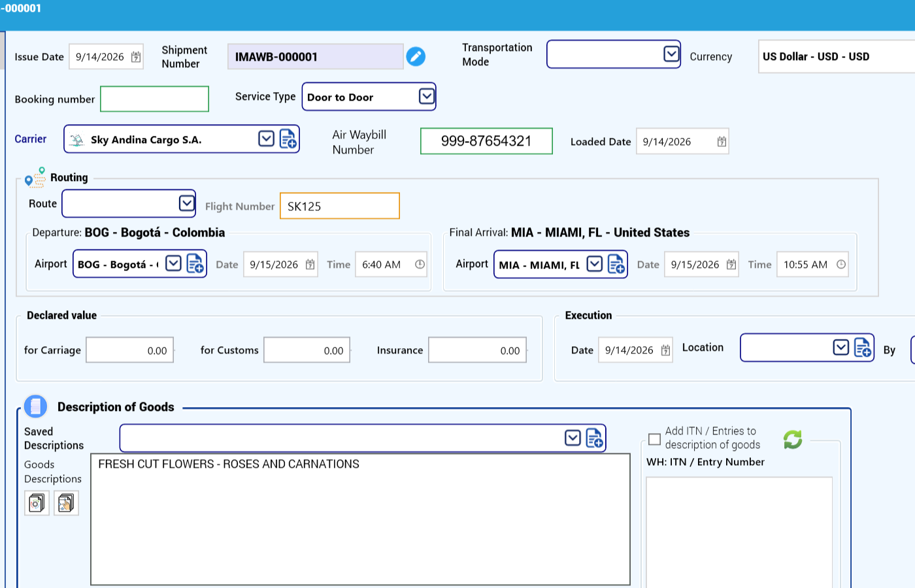Open clock picker for departure Time
Viewport: 915px width, 588px height.
click(420, 265)
